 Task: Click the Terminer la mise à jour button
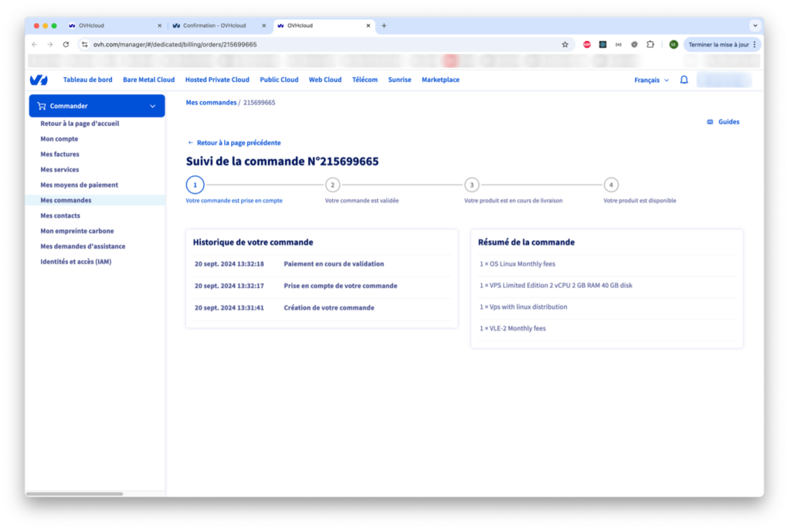coord(722,44)
